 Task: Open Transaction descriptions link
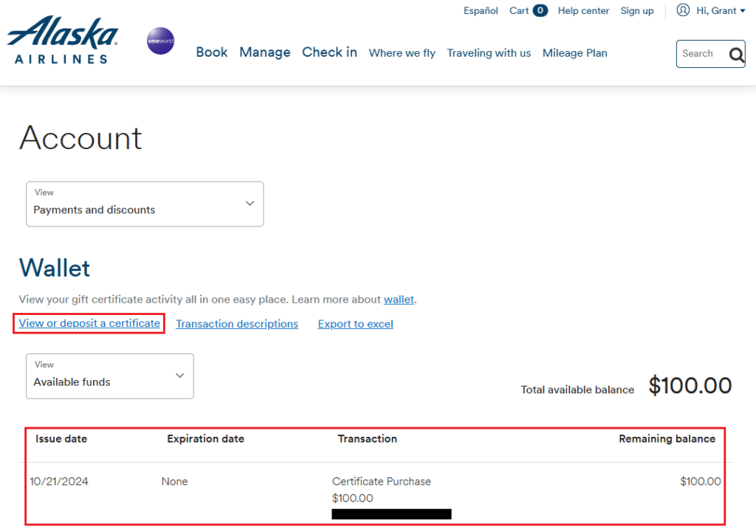[237, 324]
